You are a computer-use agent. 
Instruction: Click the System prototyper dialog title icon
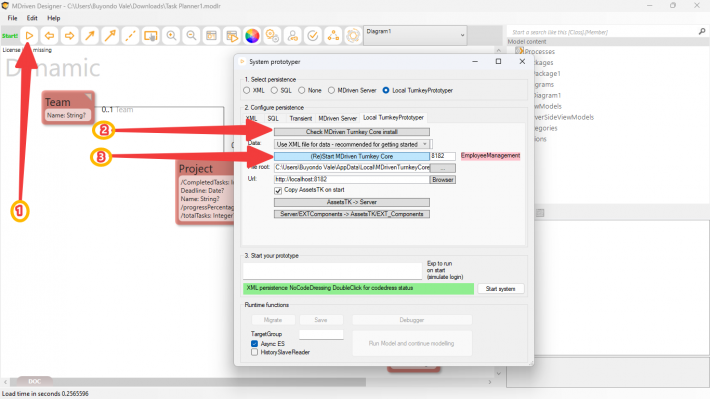pyautogui.click(x=242, y=62)
